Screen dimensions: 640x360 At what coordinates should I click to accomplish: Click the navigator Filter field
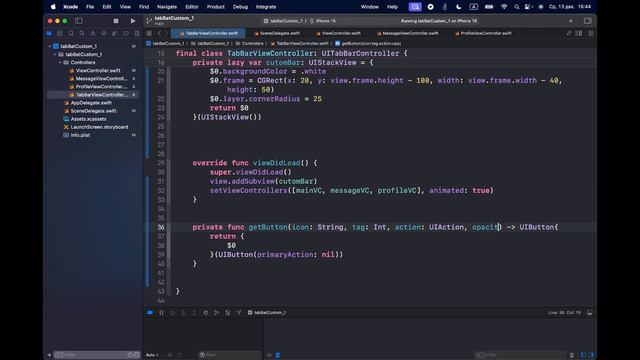click(x=97, y=355)
